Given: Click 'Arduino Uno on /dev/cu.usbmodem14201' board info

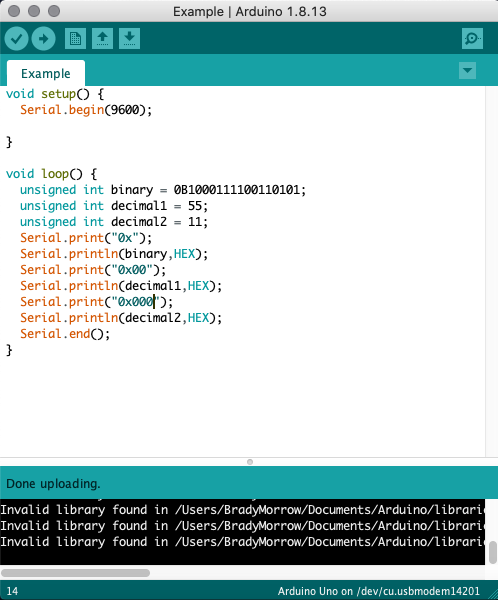Looking at the screenshot, I should point(379,591).
